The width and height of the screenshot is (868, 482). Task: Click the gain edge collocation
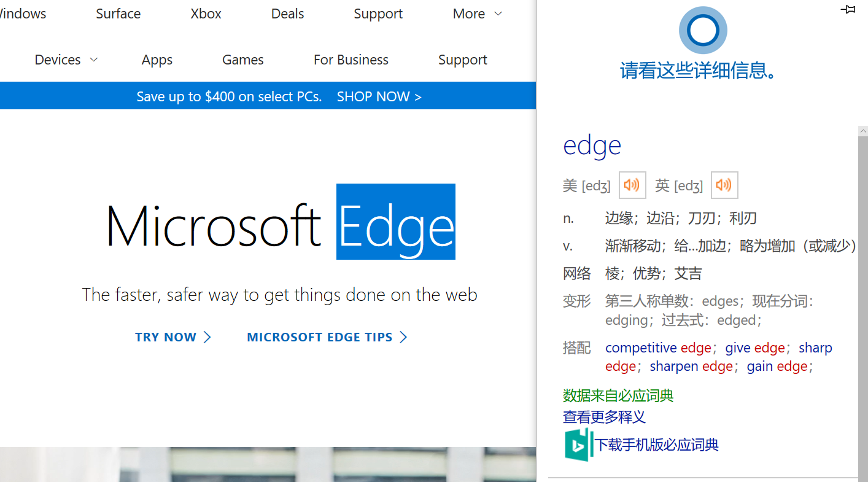777,366
